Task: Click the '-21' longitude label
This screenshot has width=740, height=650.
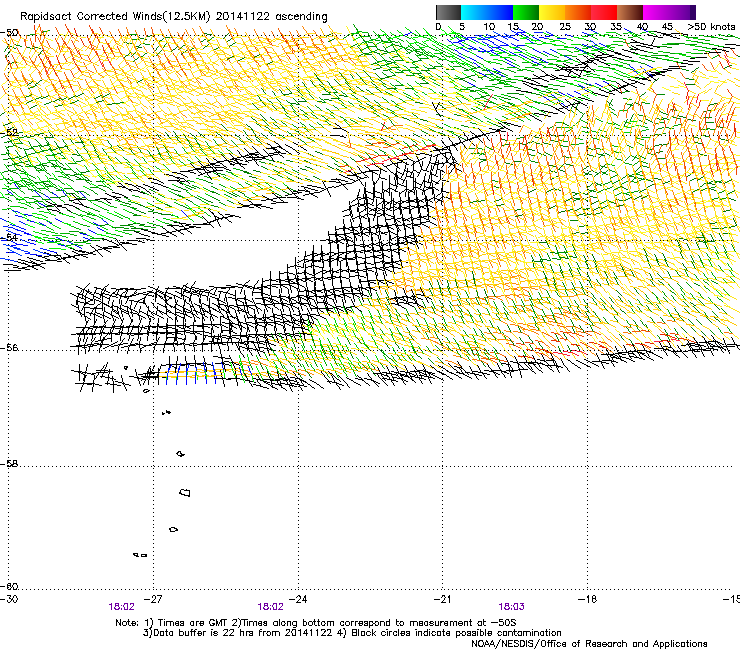Action: click(x=442, y=599)
